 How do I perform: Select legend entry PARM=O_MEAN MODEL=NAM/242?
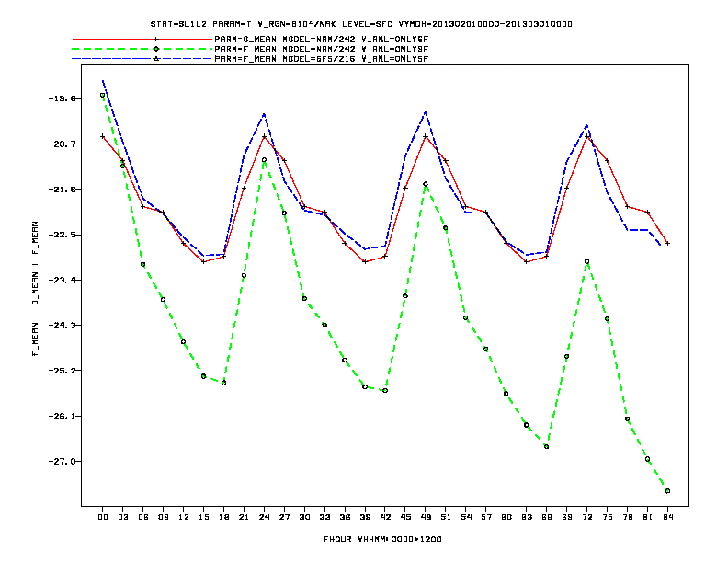click(x=322, y=39)
